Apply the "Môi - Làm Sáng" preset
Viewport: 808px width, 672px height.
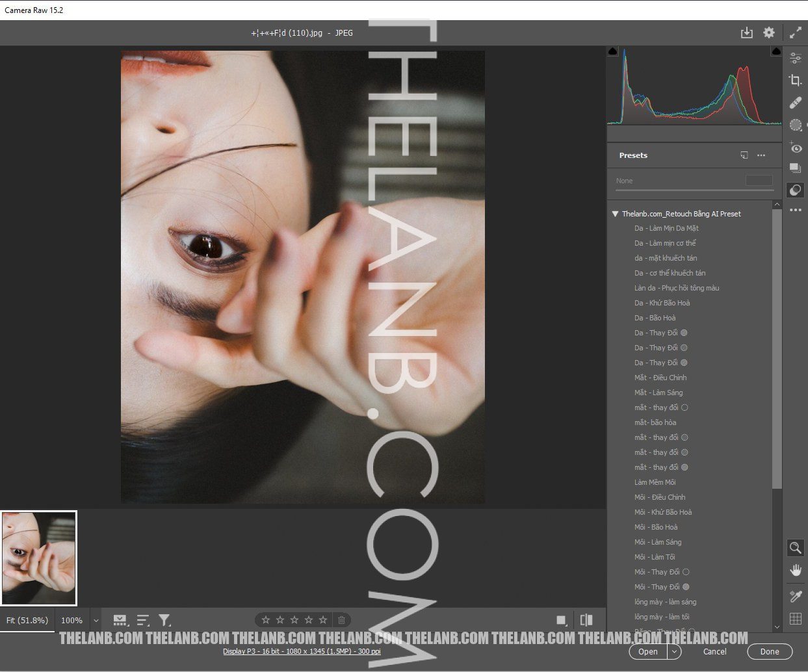(x=658, y=542)
